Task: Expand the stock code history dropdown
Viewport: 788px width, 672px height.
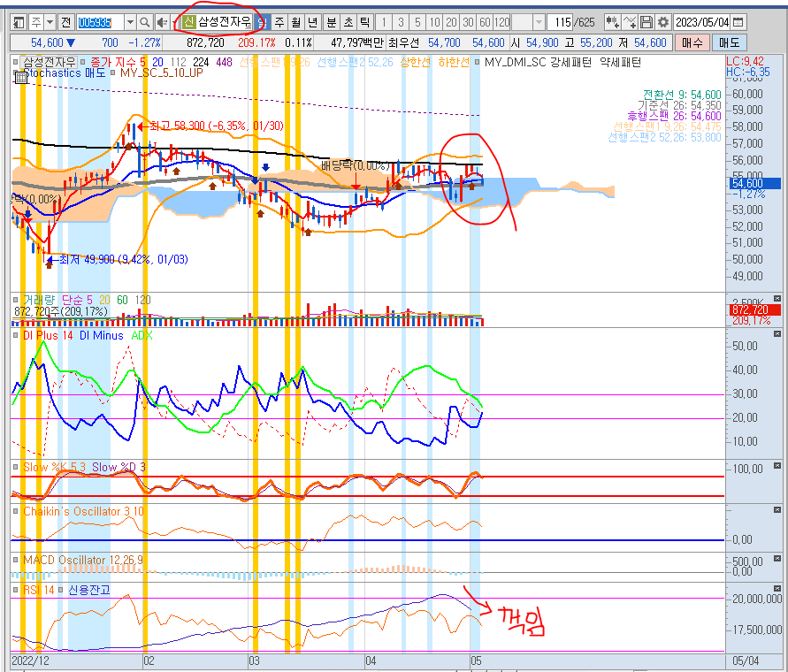Action: 130,22
